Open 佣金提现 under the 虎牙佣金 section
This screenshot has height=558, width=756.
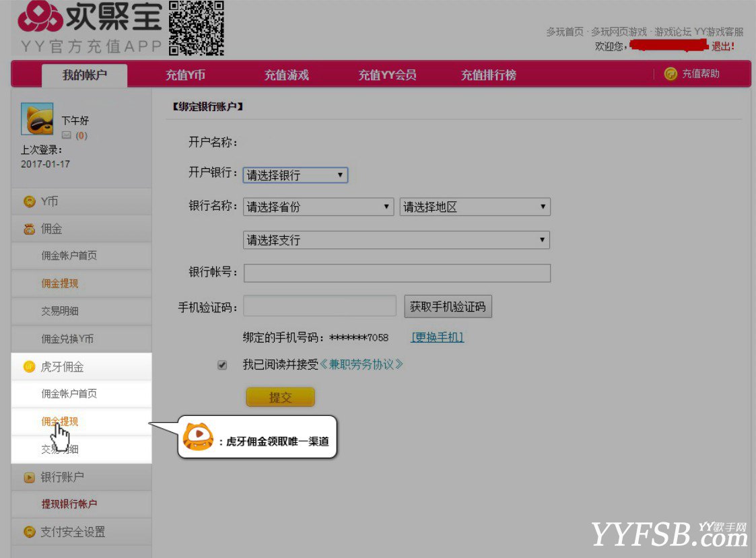tap(60, 421)
